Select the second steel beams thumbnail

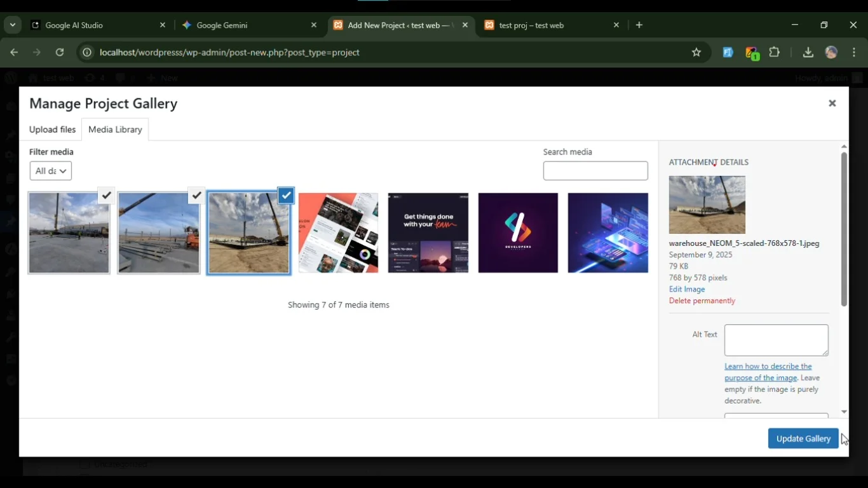(x=159, y=233)
